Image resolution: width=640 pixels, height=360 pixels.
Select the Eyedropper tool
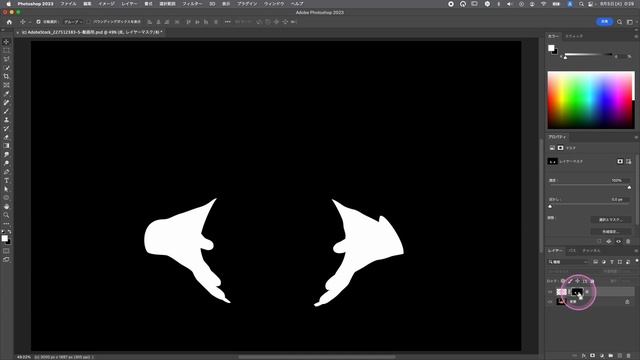pyautogui.click(x=6, y=94)
